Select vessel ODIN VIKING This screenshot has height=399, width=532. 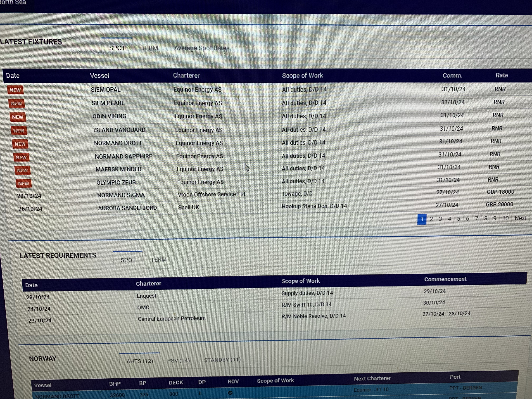tap(109, 116)
